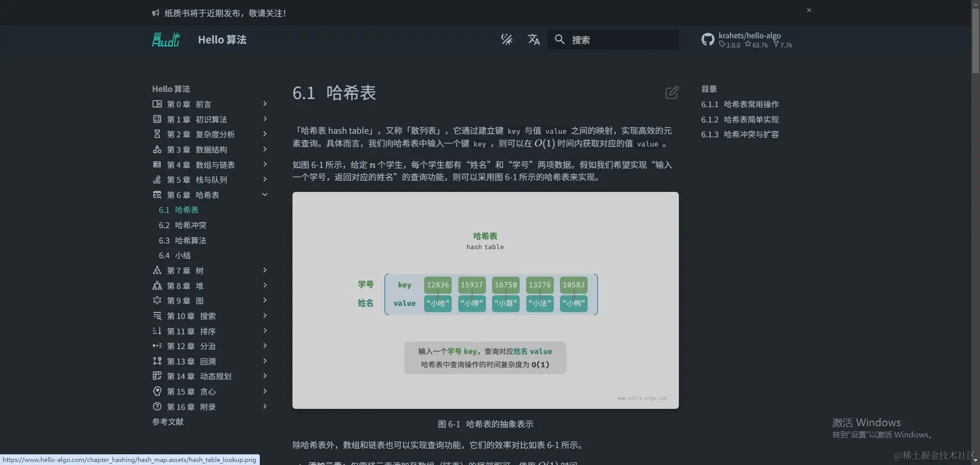This screenshot has width=980, height=465.
Task: Jump to 6.1.2 哈希表简单实现
Action: 740,119
